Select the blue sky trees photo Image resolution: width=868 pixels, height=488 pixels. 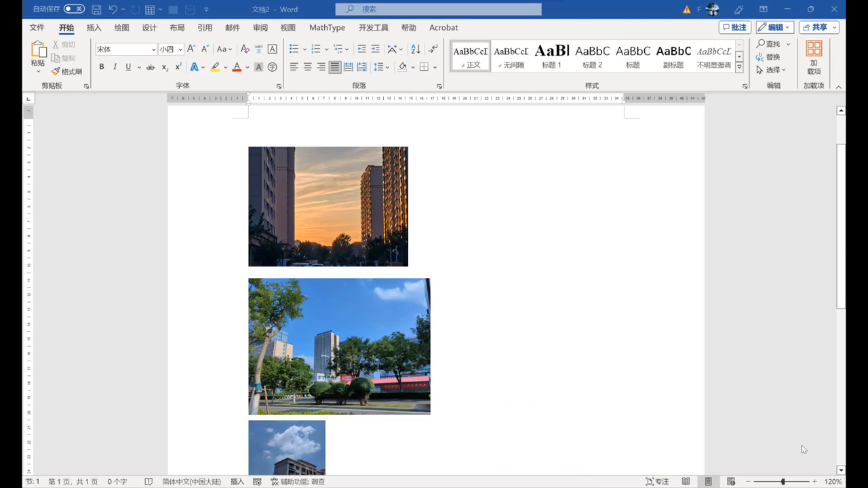pyautogui.click(x=339, y=346)
